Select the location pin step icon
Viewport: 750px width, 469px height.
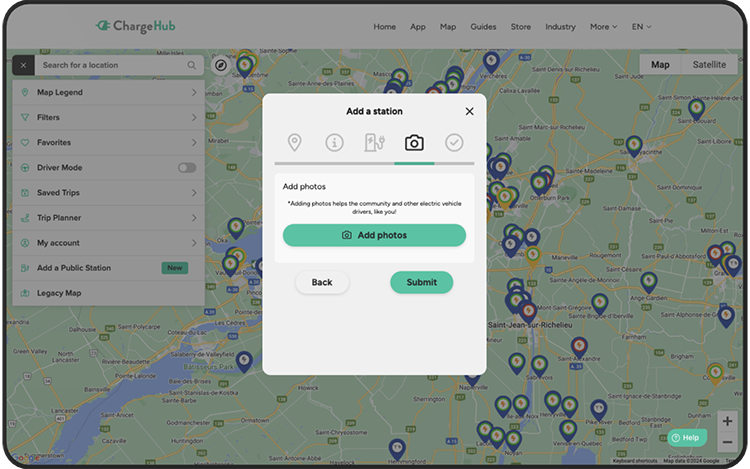[295, 142]
